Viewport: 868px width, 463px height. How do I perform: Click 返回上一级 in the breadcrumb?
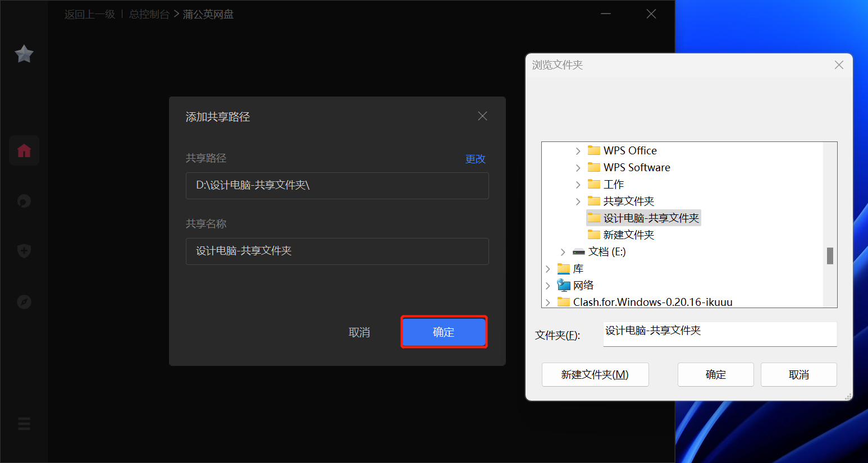(89, 15)
